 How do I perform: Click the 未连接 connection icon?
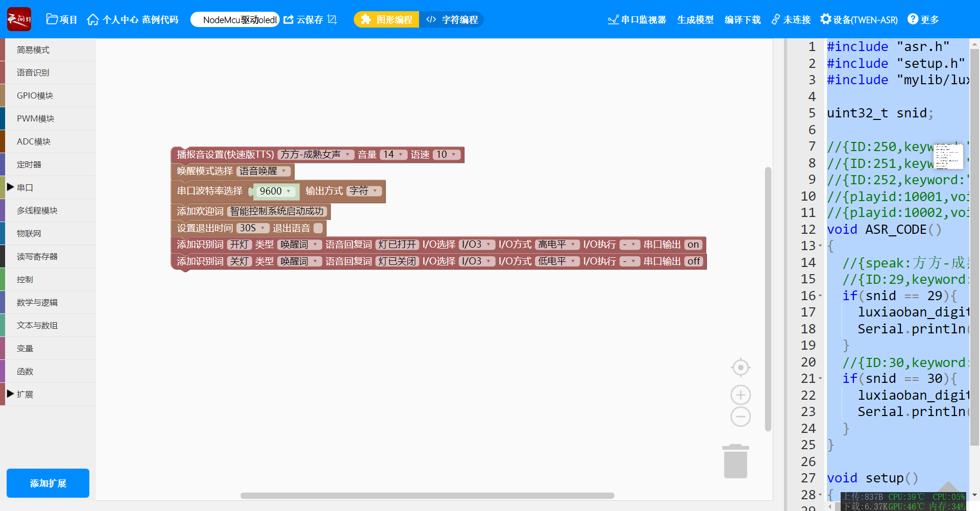coord(775,19)
